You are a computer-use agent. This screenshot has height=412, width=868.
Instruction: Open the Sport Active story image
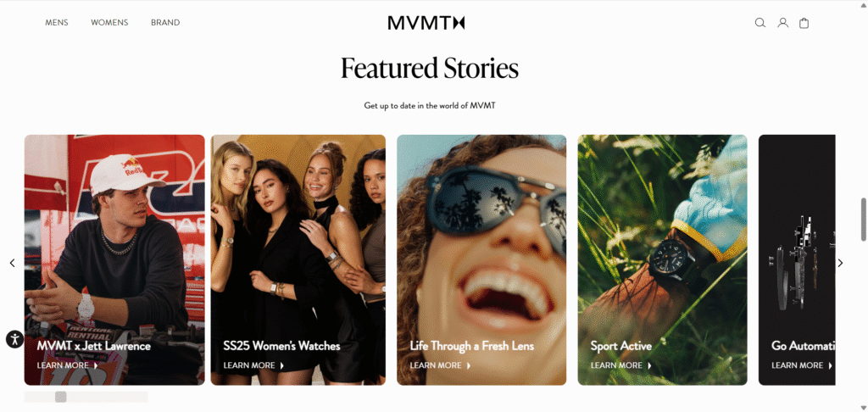pos(662,259)
